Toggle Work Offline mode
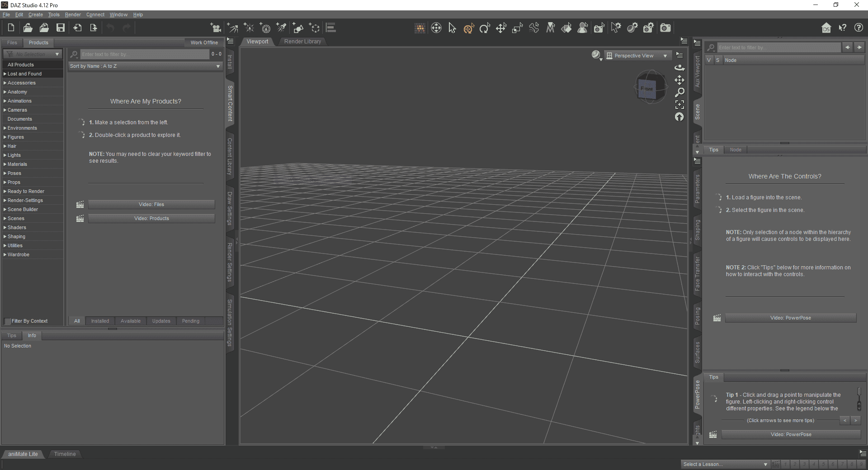The image size is (868, 470). 204,42
